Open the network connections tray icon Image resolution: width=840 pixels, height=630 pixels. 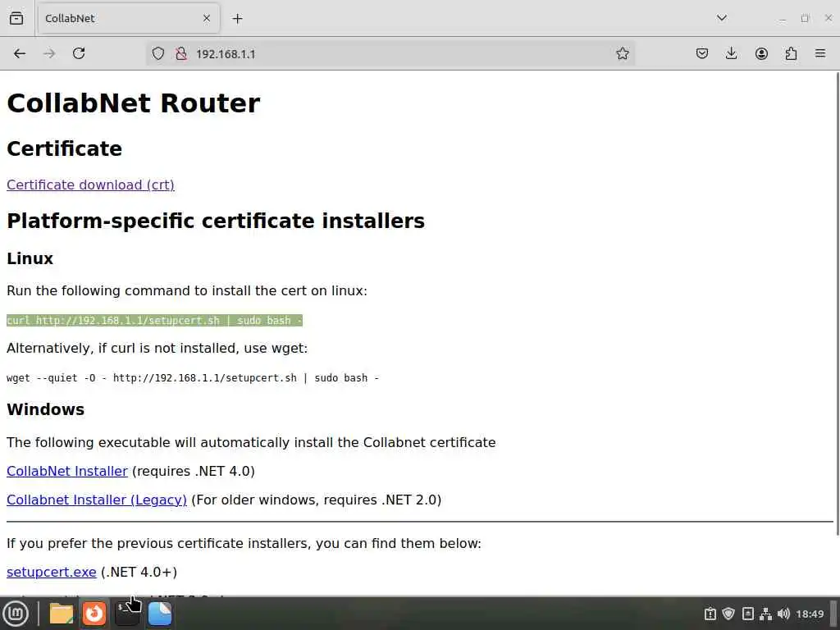point(765,614)
